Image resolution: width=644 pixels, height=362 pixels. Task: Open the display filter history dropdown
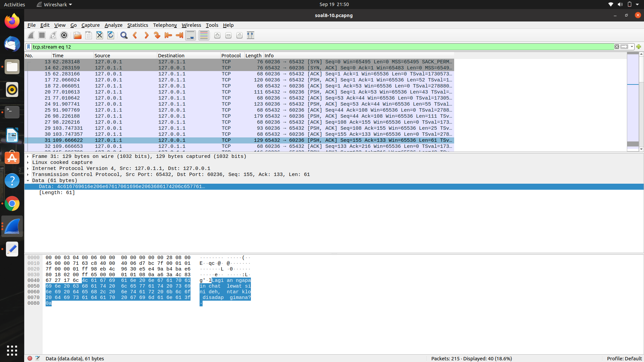click(x=632, y=47)
